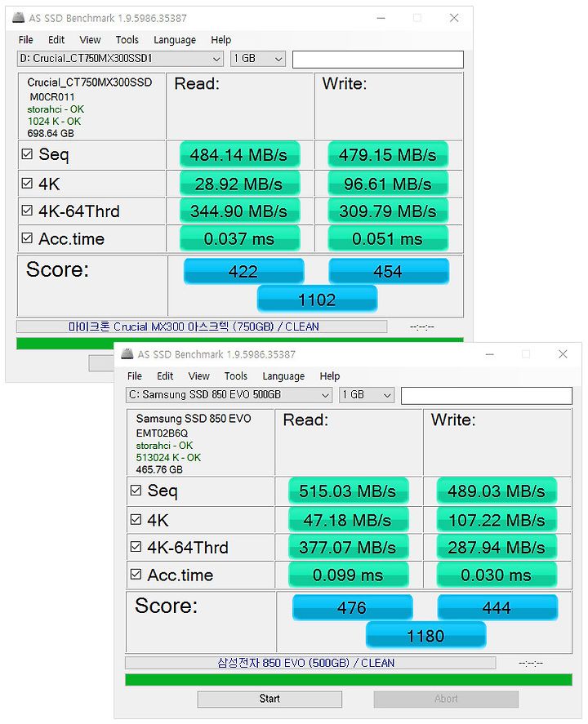Click Crucial write score 454
This screenshot has height=724, width=588.
(389, 270)
